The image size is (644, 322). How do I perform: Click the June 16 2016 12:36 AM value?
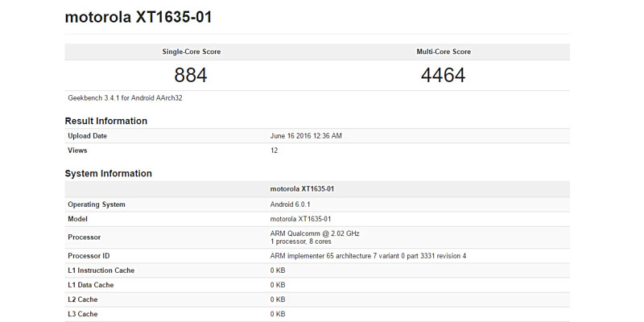click(306, 136)
